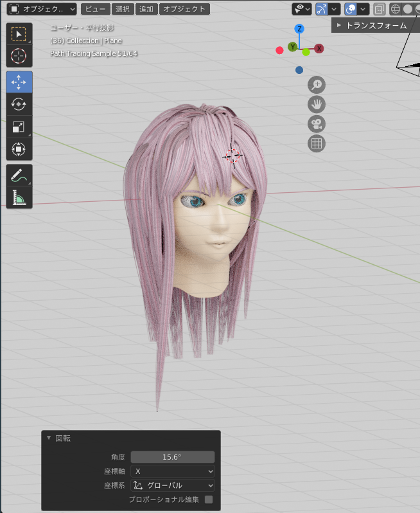Open the overlays options dropdown arrow
Screen dimensions: 420x513
pos(363,9)
